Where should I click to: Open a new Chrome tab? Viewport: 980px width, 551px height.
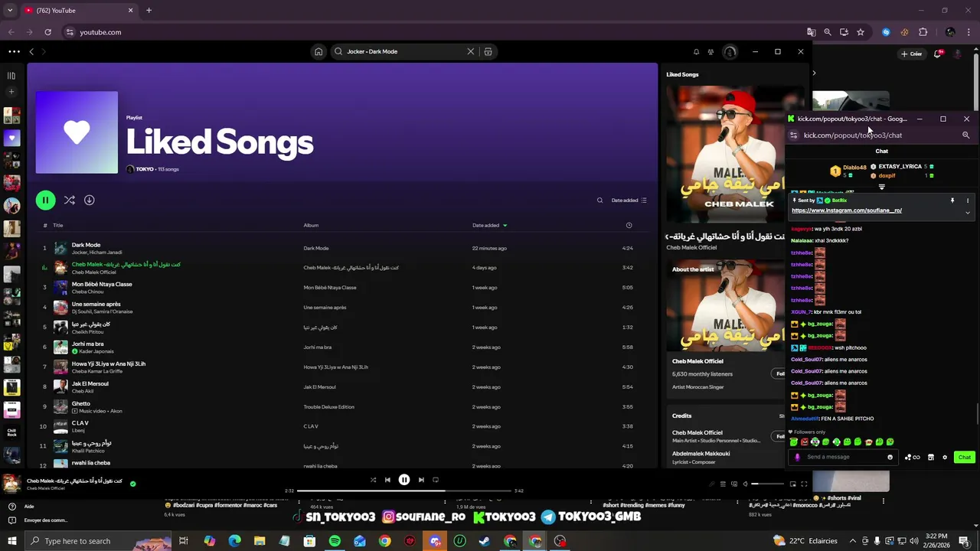pyautogui.click(x=149, y=10)
